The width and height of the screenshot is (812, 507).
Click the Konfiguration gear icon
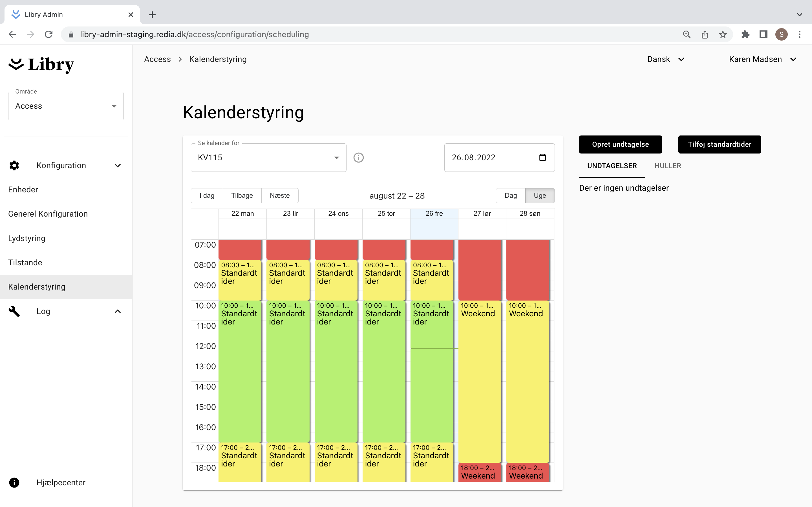14,165
